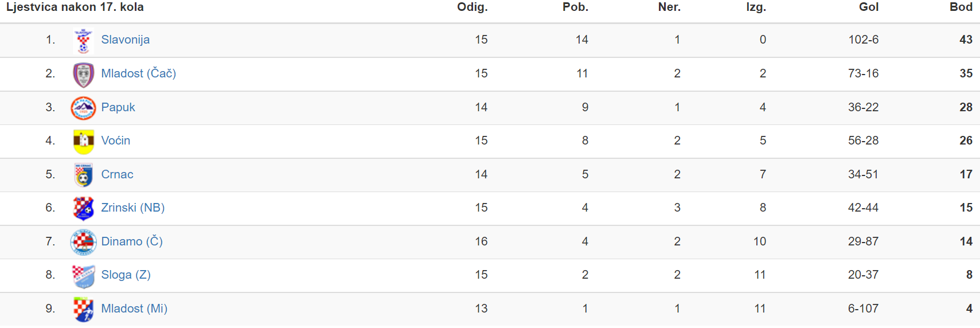
Task: Open the Voćin team link
Action: [115, 140]
